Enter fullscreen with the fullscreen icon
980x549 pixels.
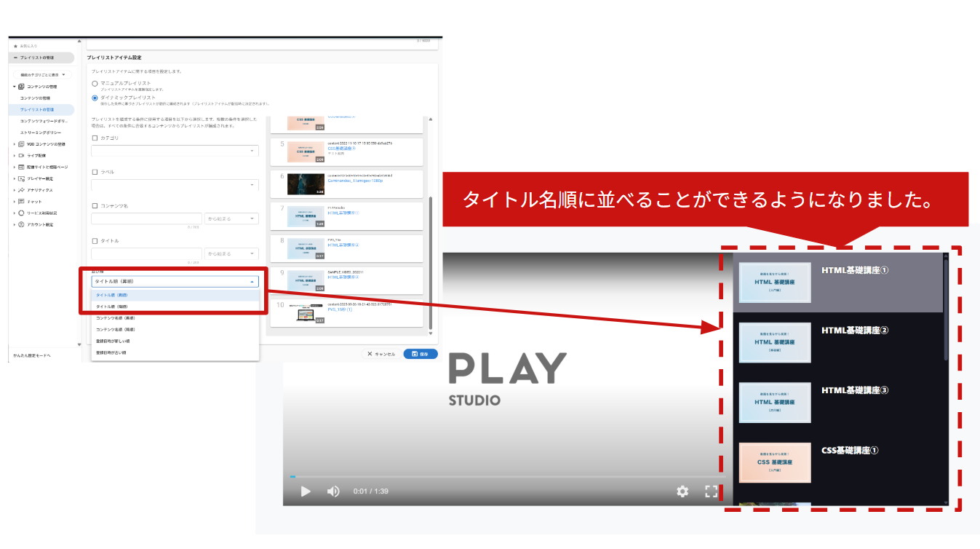click(x=712, y=491)
